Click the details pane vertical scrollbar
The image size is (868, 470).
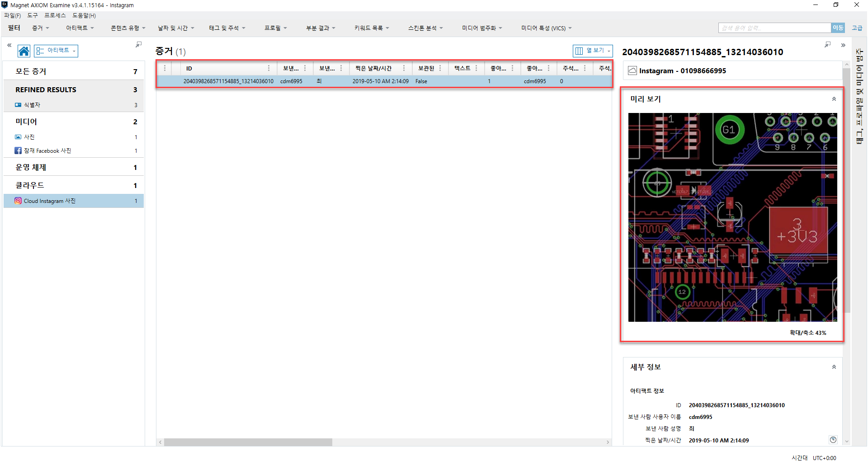point(846,190)
